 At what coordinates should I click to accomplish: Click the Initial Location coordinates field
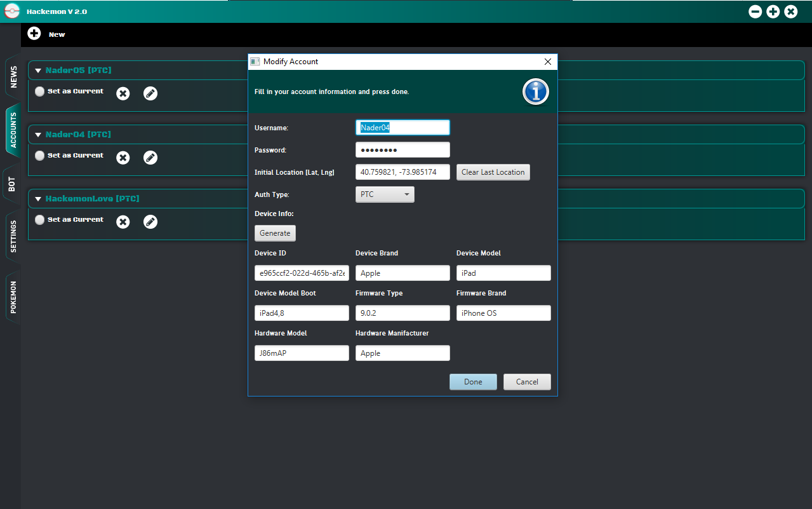click(403, 172)
